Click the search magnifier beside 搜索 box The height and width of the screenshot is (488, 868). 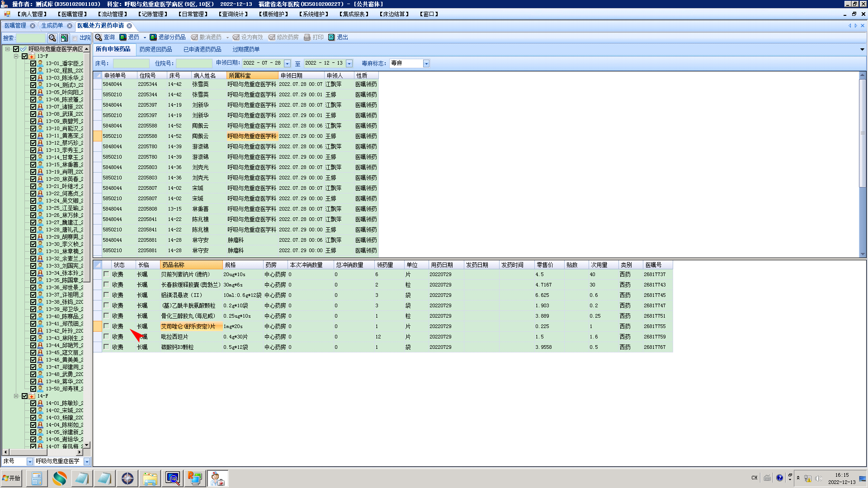pyautogui.click(x=52, y=38)
